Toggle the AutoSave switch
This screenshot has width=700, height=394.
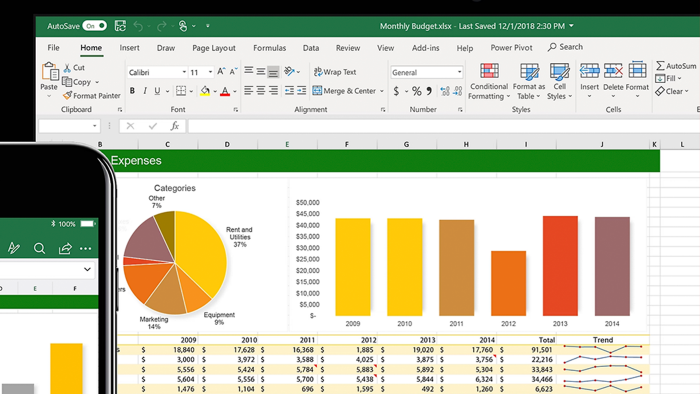point(94,26)
